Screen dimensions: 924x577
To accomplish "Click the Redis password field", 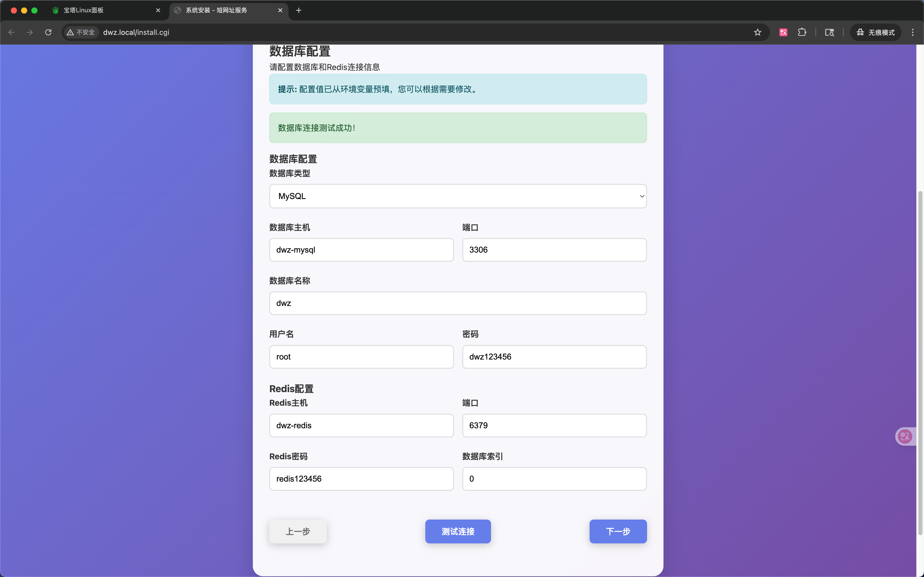I will click(x=361, y=479).
